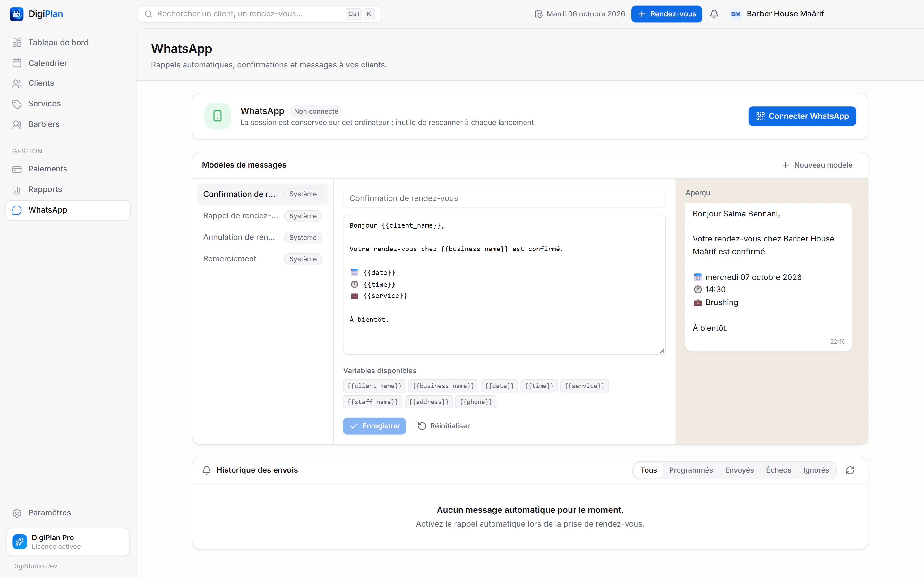This screenshot has width=924, height=578.
Task: Open notifications bell in top bar
Action: (x=714, y=14)
